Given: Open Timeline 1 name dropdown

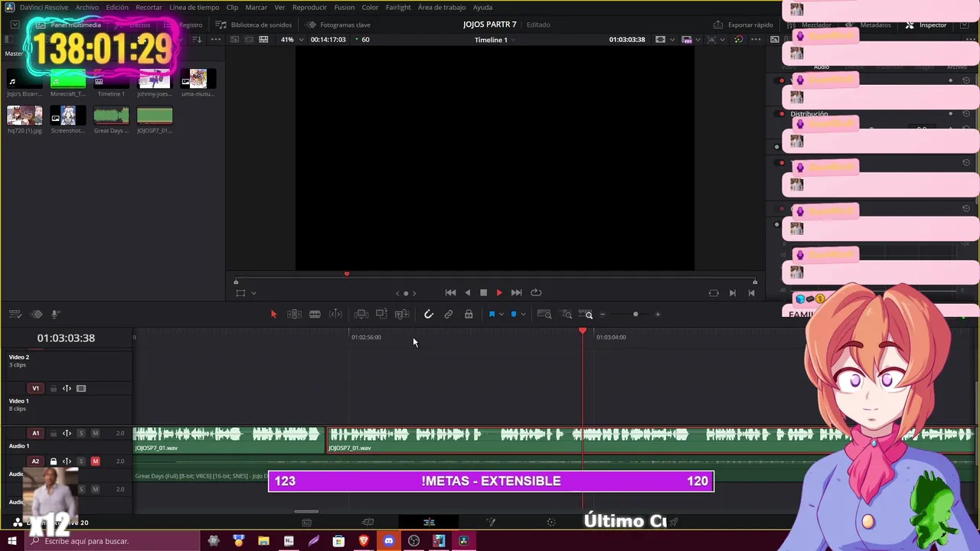Looking at the screenshot, I should click(495, 39).
